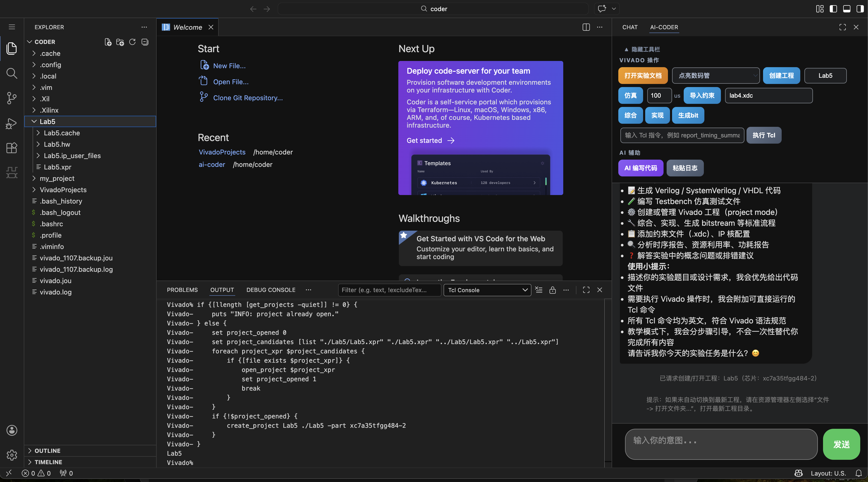
Task: Open the Source Control view
Action: [12, 98]
